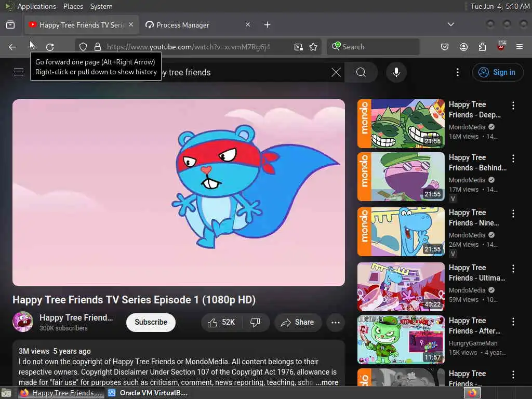
Task: Open more actions under the video
Action: (x=336, y=322)
